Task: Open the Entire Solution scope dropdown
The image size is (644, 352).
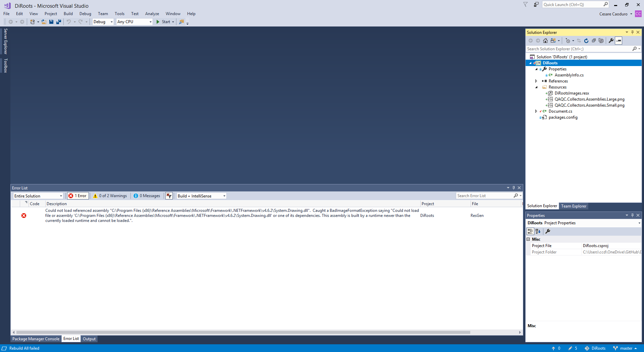Action: click(x=38, y=196)
